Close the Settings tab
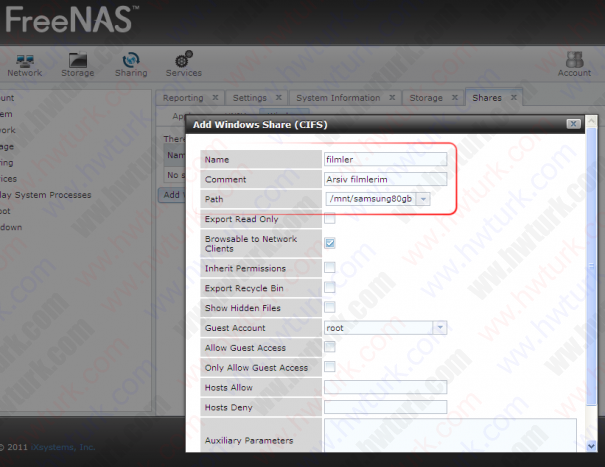Screen dimensions: 605x467 click(x=279, y=98)
